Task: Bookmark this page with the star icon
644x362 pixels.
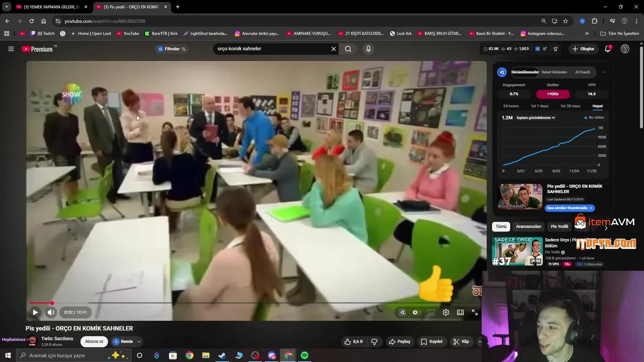Action: point(566,21)
